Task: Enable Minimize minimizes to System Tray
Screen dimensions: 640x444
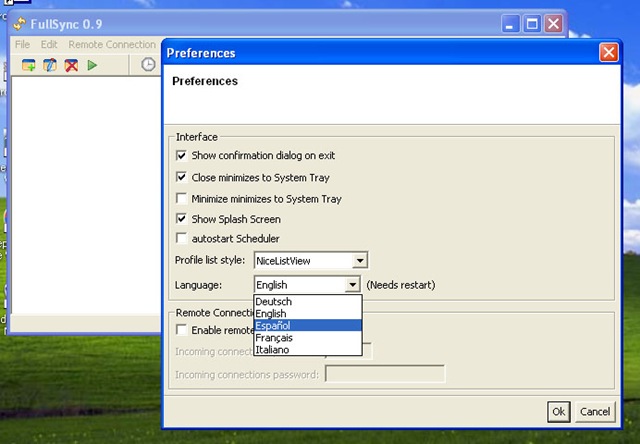Action: [181, 198]
